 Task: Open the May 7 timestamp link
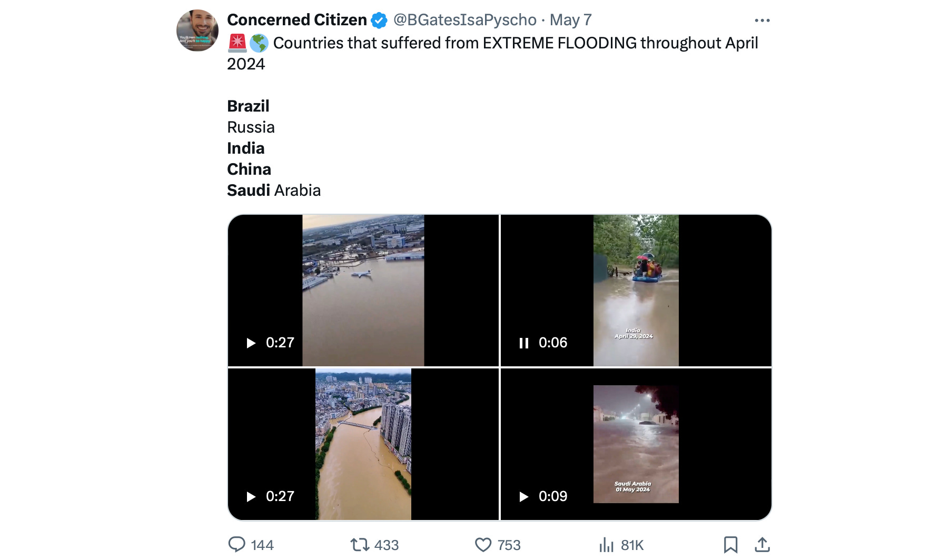(570, 20)
